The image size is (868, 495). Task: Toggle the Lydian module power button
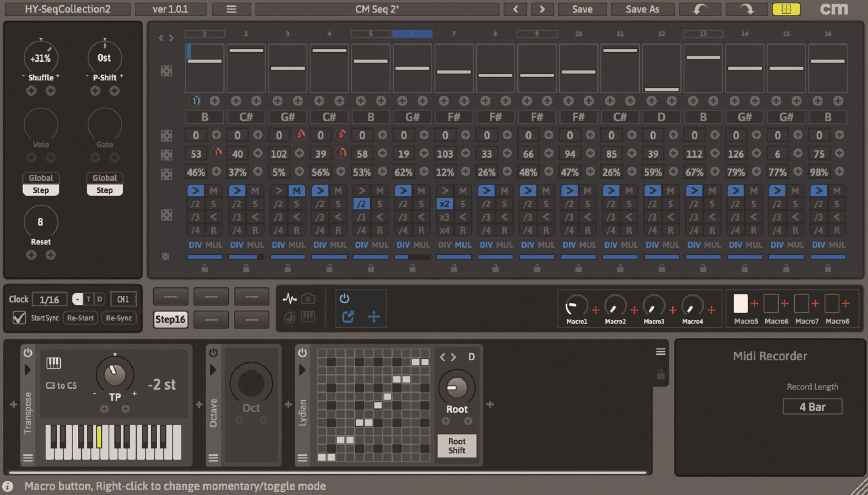302,352
